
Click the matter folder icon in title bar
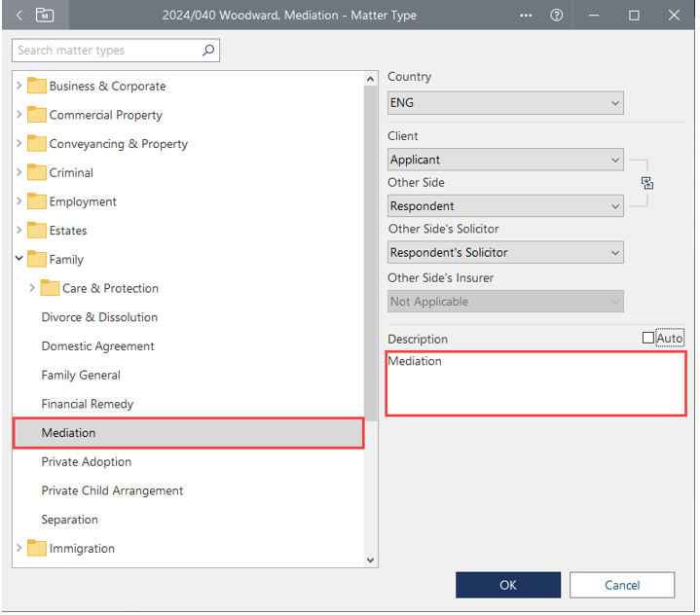45,16
